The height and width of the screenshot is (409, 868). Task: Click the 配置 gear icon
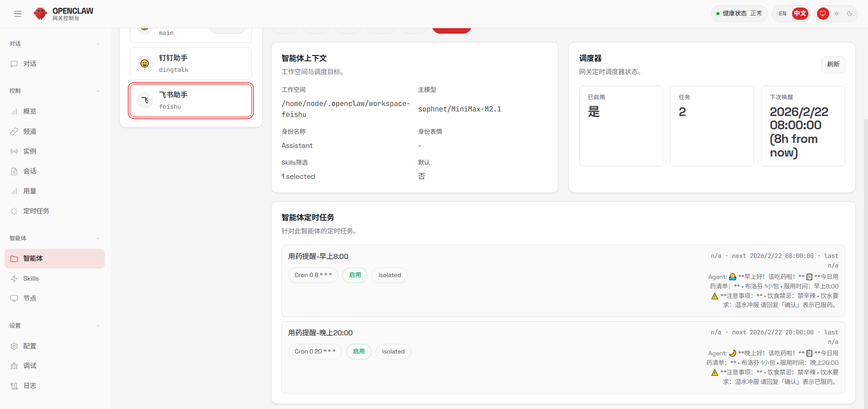coord(14,346)
